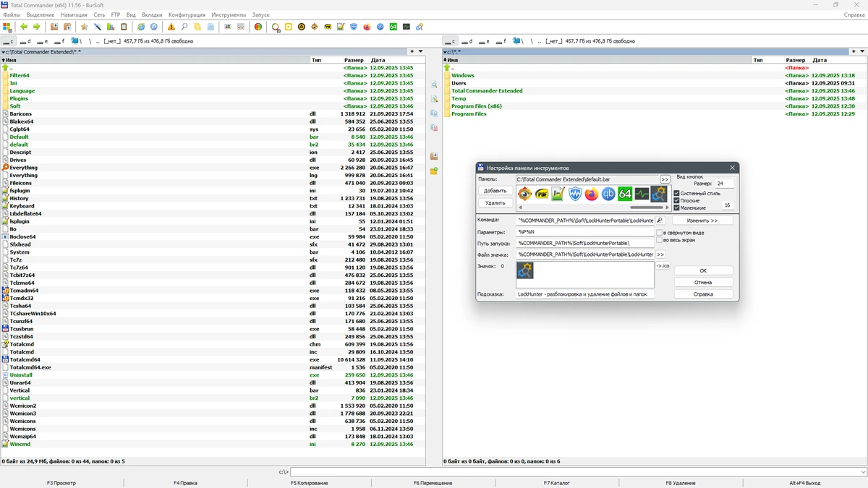Open the >> button next to Файл значка field

coord(660,254)
